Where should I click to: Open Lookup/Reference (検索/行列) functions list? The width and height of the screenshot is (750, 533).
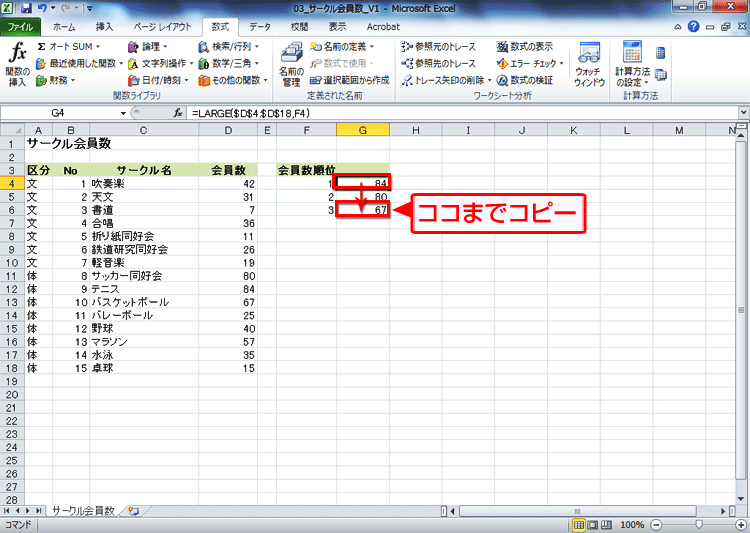[x=229, y=46]
